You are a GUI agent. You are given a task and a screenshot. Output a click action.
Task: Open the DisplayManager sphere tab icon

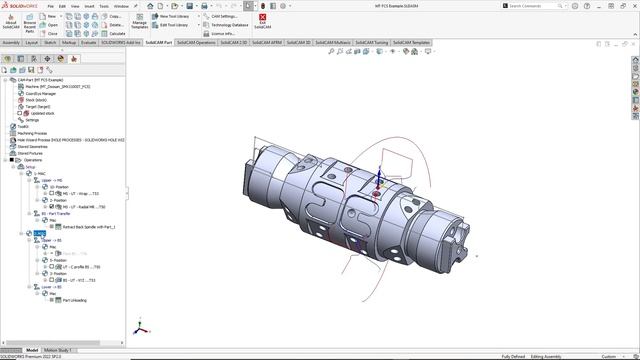pyautogui.click(x=61, y=59)
